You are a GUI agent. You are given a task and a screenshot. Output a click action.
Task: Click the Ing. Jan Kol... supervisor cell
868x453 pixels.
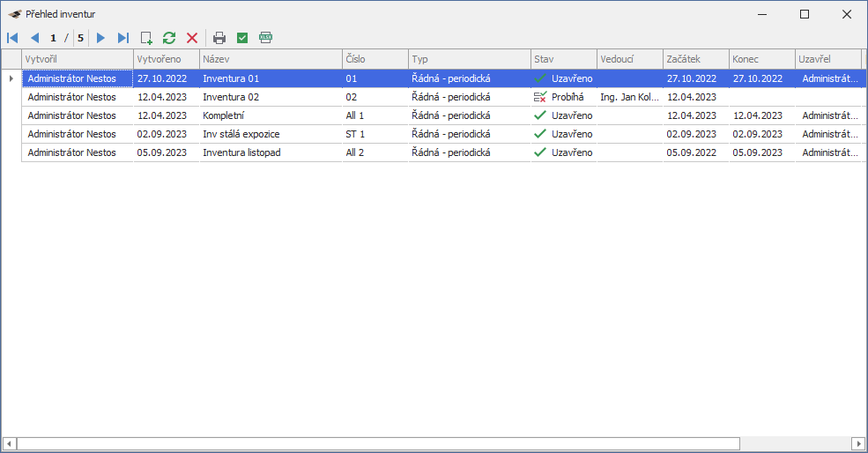coord(630,97)
